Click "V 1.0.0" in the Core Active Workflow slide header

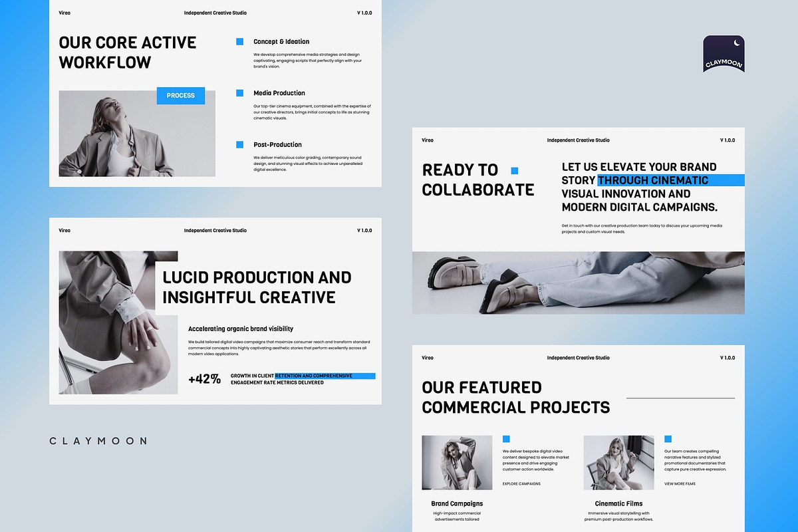[364, 13]
